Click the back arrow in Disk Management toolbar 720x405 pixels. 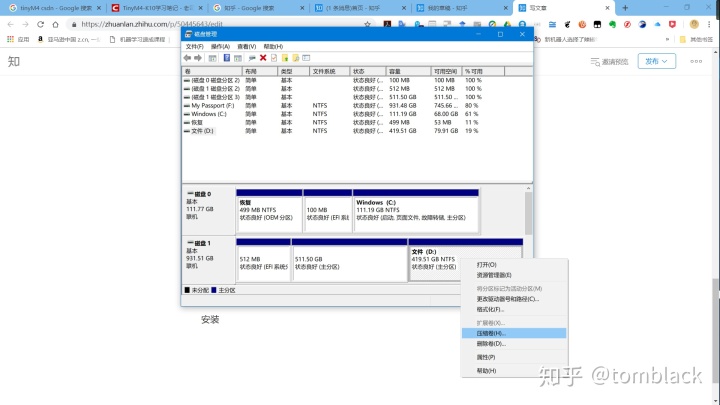[x=187, y=58]
